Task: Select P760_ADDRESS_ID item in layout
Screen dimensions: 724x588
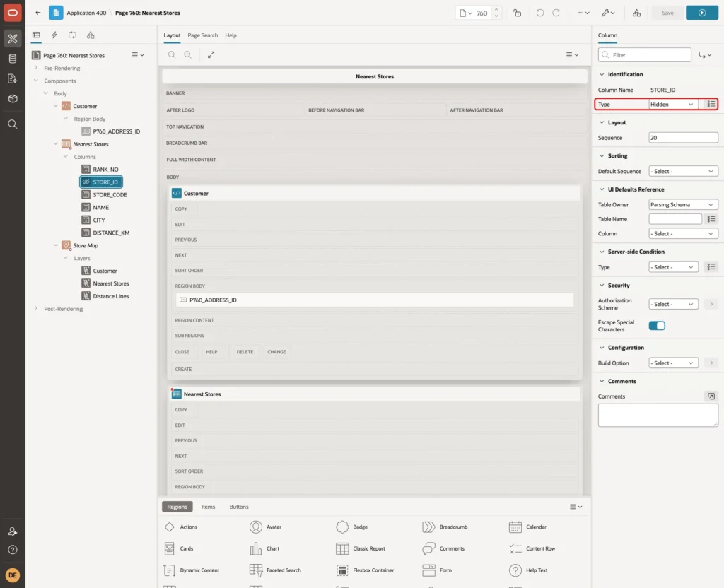Action: [x=375, y=300]
